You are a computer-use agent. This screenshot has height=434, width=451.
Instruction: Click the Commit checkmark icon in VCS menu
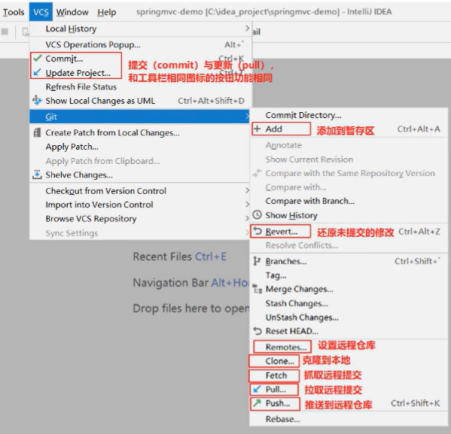point(38,58)
